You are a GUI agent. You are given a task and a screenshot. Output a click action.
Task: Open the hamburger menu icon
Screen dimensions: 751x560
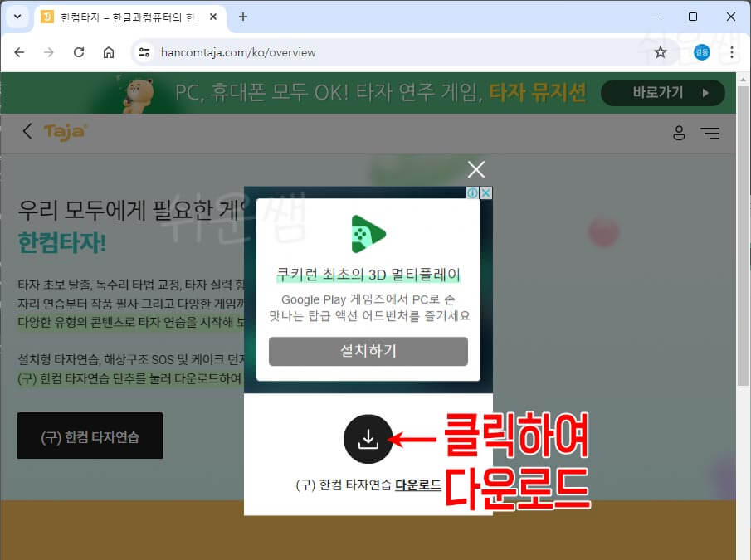(710, 133)
